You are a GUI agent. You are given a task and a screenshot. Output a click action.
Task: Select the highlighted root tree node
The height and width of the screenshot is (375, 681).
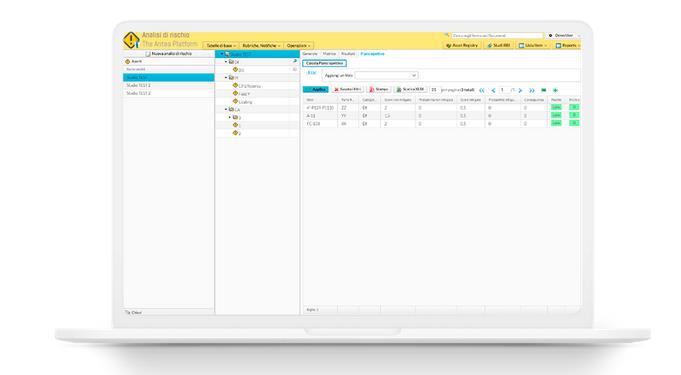(x=258, y=54)
